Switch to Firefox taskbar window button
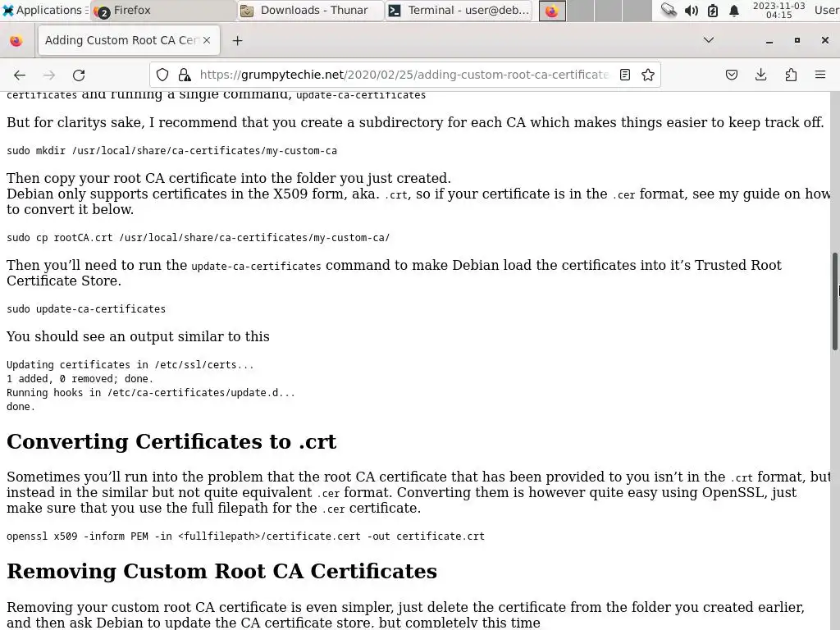840x630 pixels. (x=163, y=10)
